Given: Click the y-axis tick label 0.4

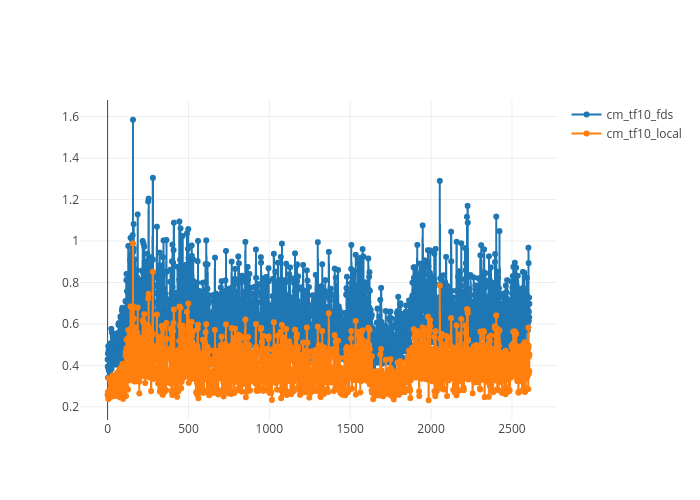Looking at the screenshot, I should (x=71, y=365).
